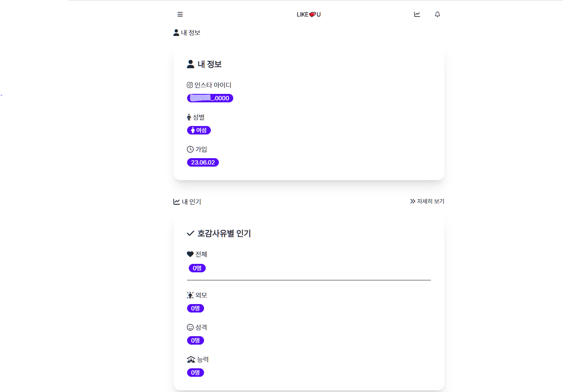Click the 0명 badge under 외모
Screen dimensions: 563x392
coord(195,308)
